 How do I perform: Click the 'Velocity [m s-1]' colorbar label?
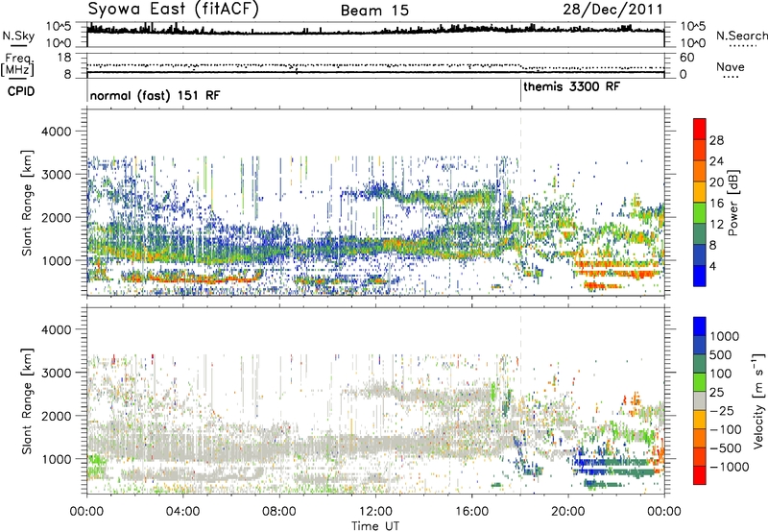point(758,400)
